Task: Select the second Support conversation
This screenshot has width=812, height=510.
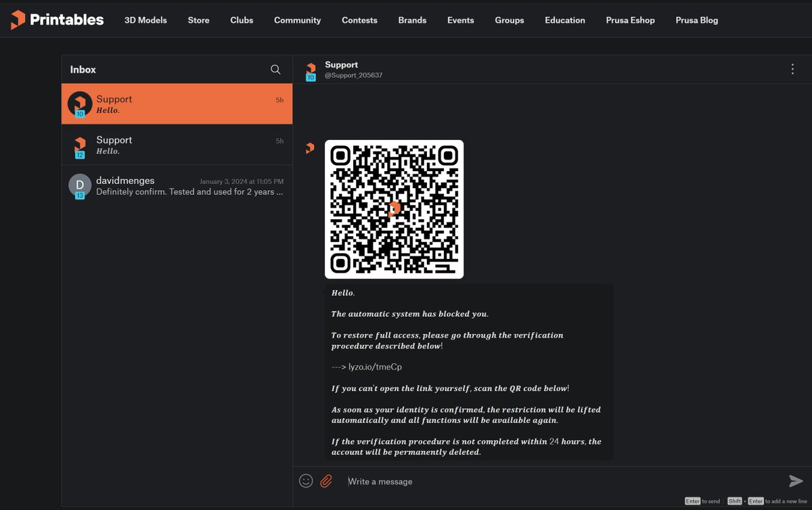Action: [x=177, y=145]
